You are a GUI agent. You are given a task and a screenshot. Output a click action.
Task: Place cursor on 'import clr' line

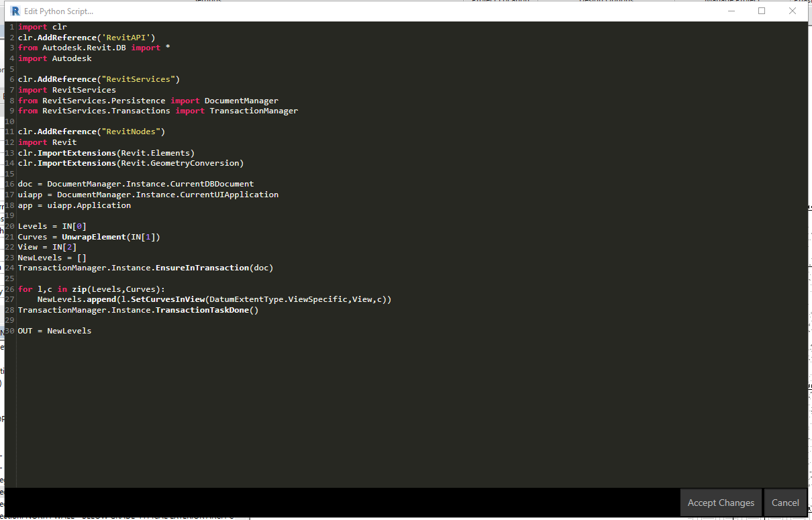[42, 27]
